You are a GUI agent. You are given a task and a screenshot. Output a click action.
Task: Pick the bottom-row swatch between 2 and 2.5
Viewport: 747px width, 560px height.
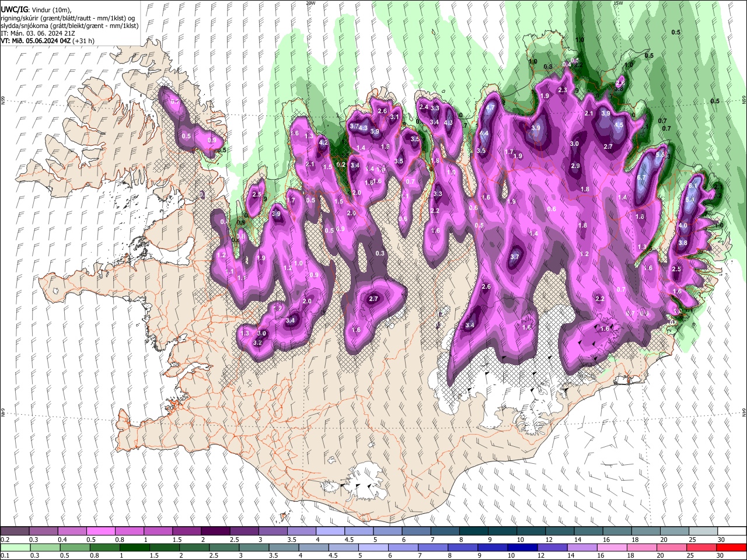(x=194, y=547)
